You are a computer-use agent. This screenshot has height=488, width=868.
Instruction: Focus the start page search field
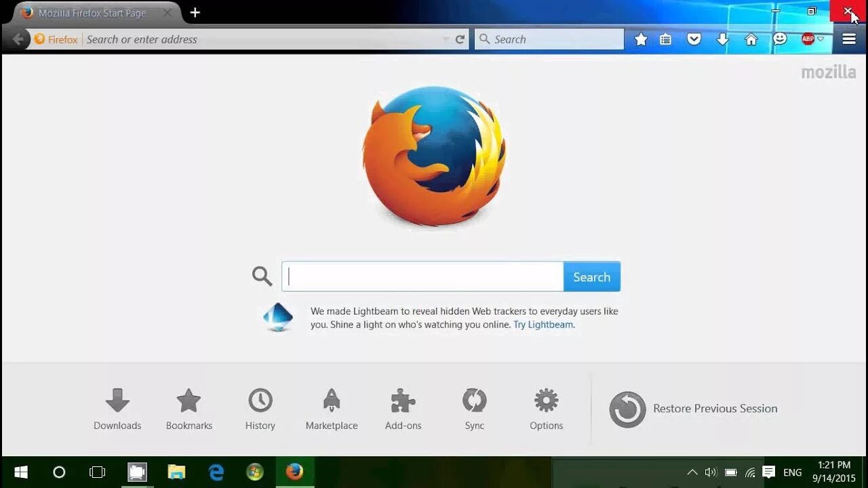click(422, 277)
